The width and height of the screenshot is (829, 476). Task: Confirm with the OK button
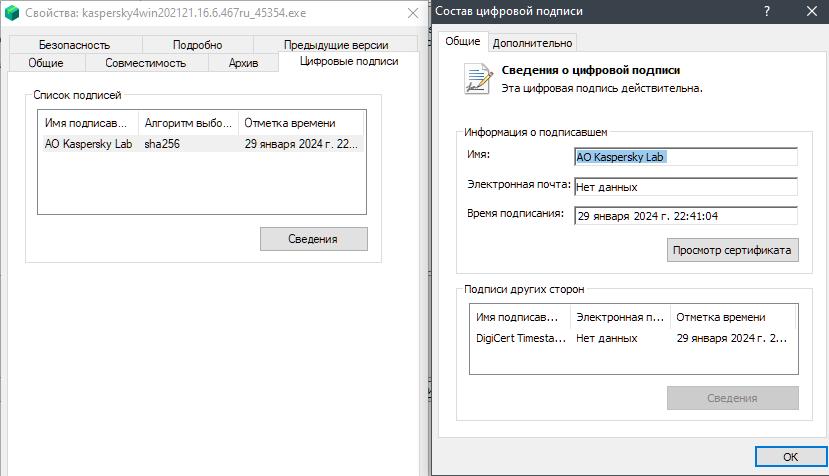pyautogui.click(x=790, y=457)
